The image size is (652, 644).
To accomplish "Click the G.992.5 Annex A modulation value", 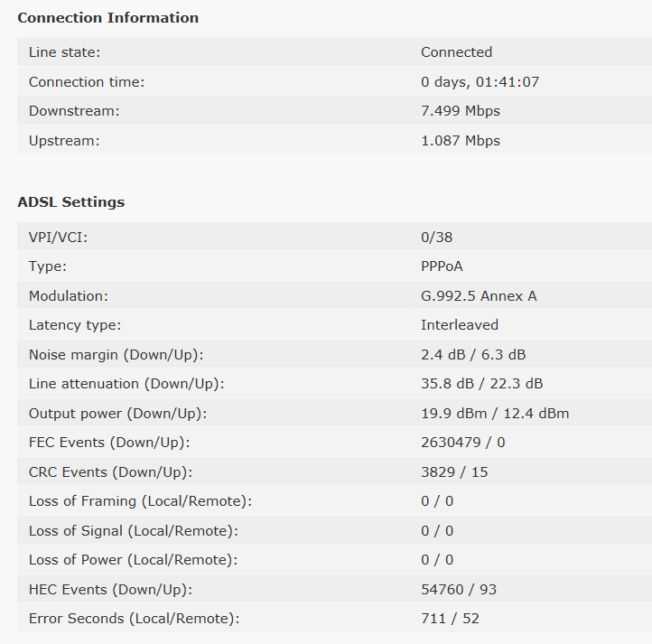I will tap(479, 295).
